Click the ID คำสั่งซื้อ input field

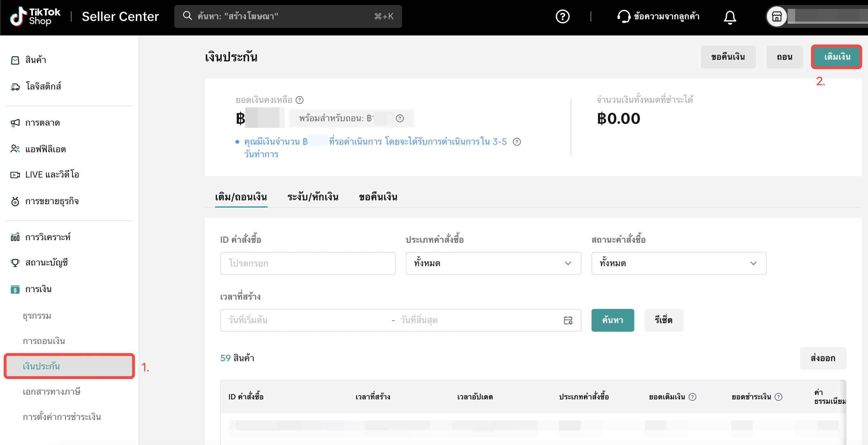pos(307,263)
